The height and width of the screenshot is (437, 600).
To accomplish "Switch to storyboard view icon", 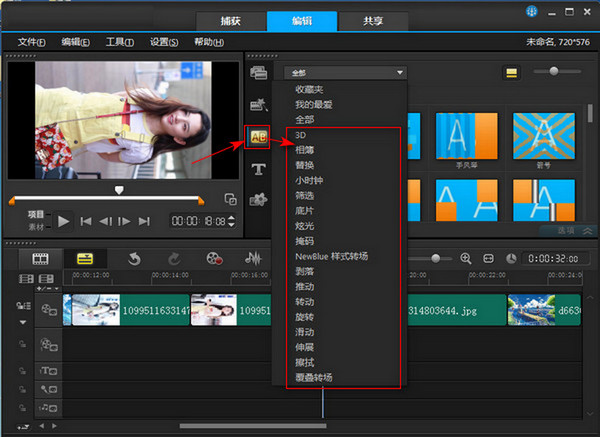I will click(x=40, y=259).
